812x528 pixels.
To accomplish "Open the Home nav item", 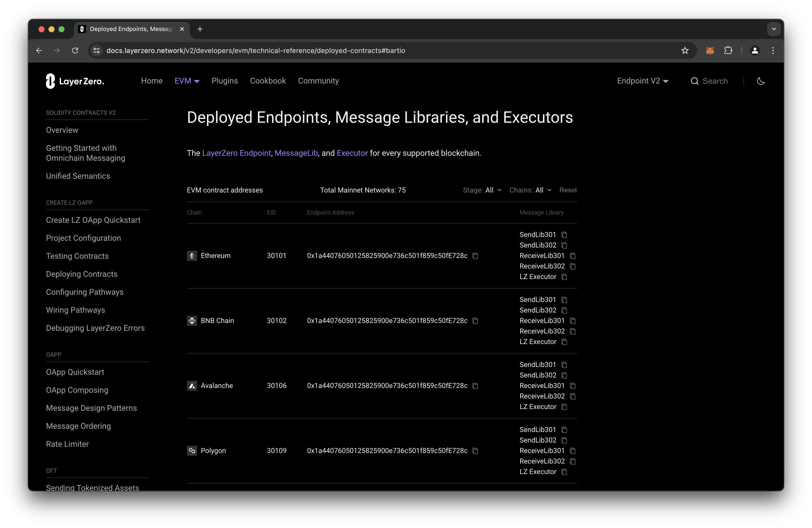I will (152, 81).
